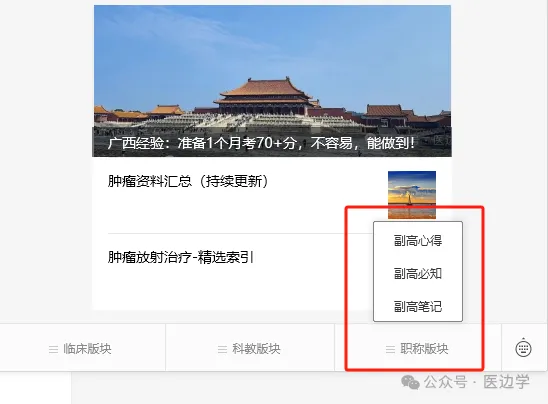Select 副高心得 menu entry
The width and height of the screenshot is (548, 404).
click(x=418, y=240)
